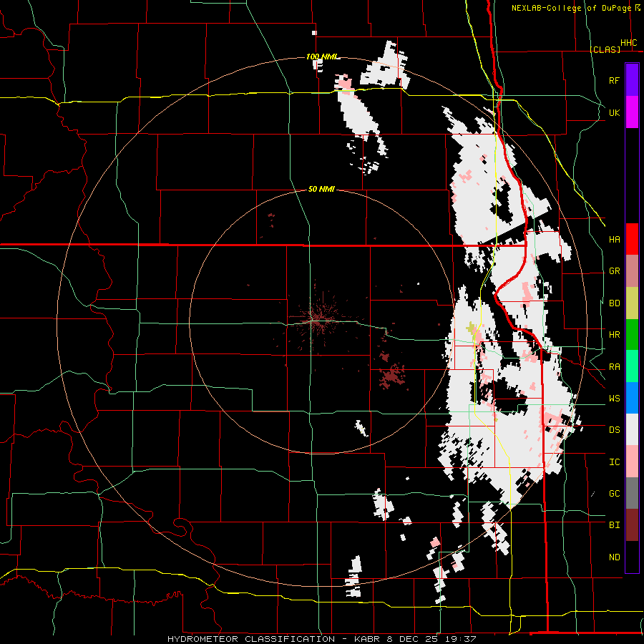Click the '50 NMI' range ring label
This screenshot has width=644, height=644.
pyautogui.click(x=321, y=189)
